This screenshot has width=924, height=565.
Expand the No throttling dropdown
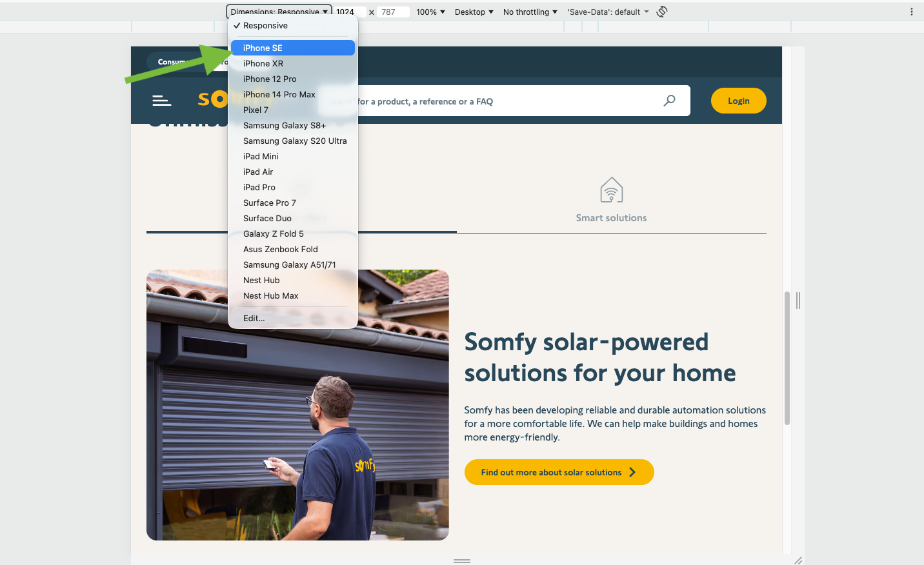530,12
